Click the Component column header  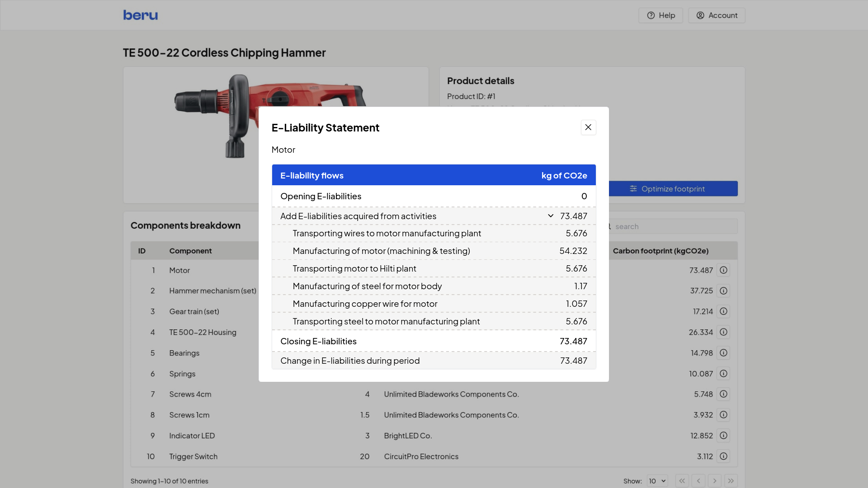pyautogui.click(x=190, y=251)
